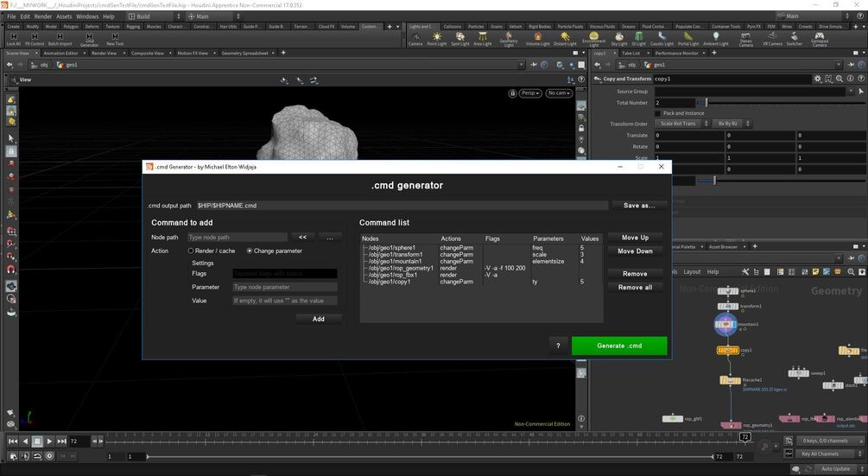Image resolution: width=868 pixels, height=476 pixels.
Task: Click the Node path input field
Action: click(237, 237)
